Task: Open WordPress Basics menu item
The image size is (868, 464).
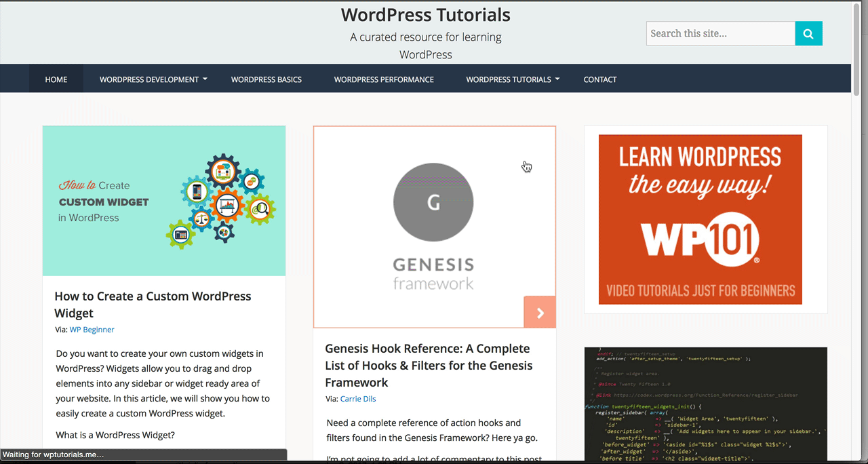Action: point(267,79)
